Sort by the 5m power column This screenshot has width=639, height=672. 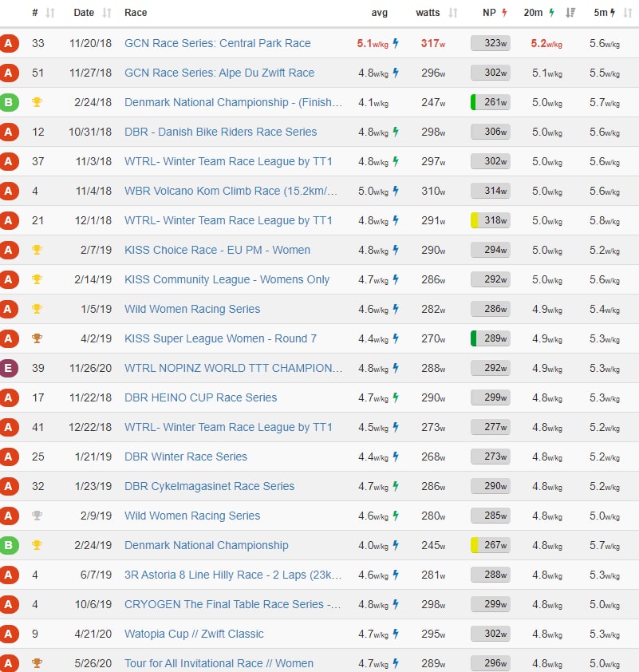(628, 13)
